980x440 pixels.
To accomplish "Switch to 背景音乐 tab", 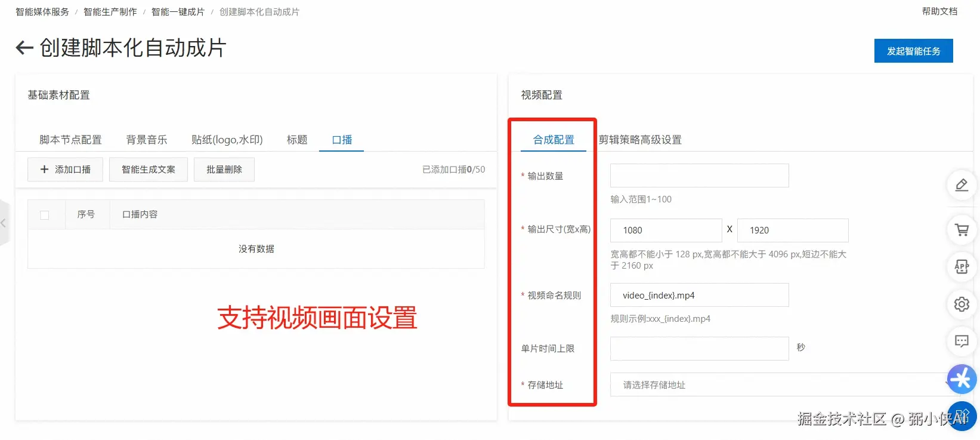I will (147, 140).
